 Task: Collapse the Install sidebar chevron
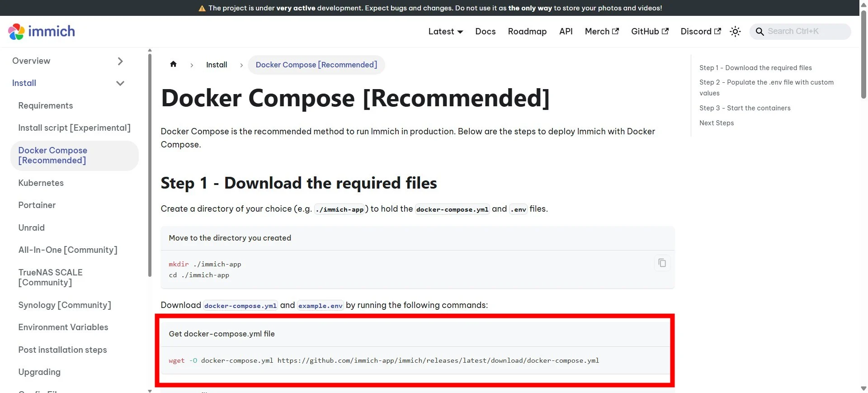(x=120, y=83)
